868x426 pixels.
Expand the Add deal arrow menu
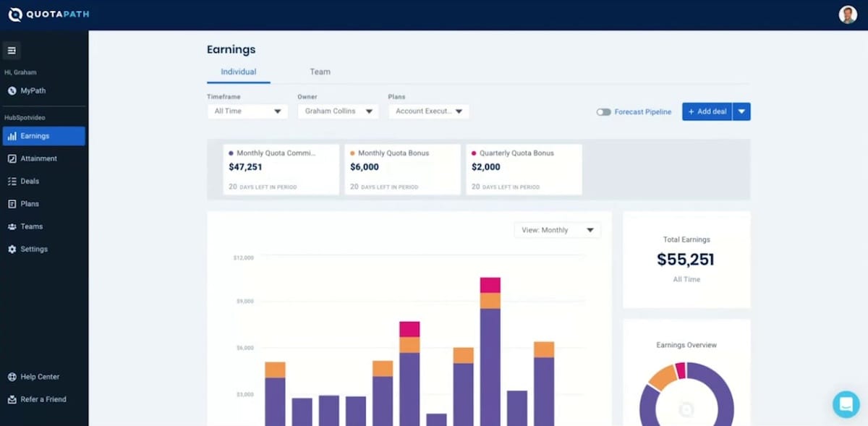click(x=741, y=111)
